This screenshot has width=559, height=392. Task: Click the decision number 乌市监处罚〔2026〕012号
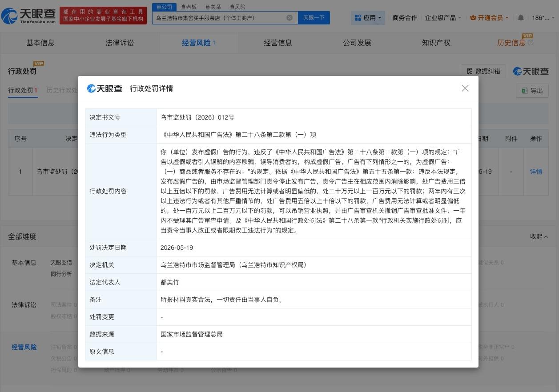(x=197, y=117)
